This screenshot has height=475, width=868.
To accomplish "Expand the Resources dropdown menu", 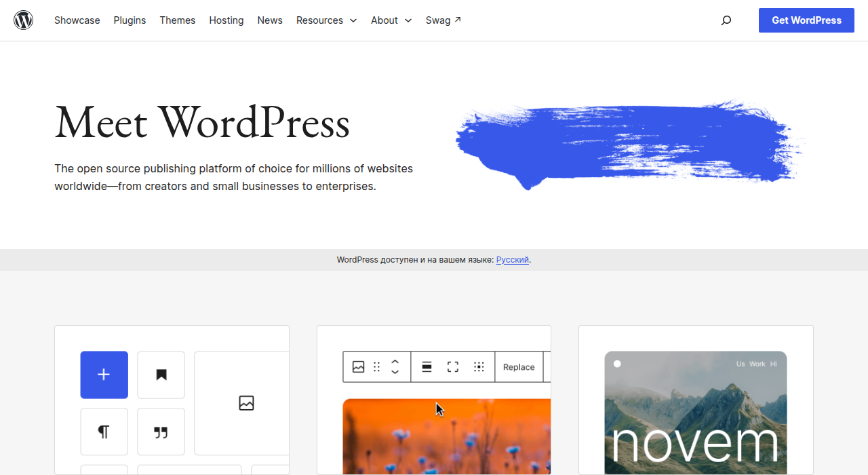I will pos(327,20).
